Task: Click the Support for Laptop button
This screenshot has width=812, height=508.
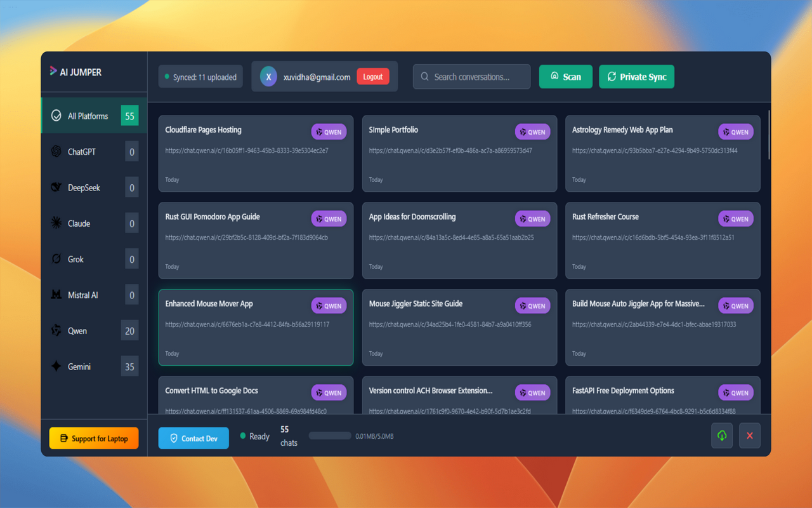Action: pyautogui.click(x=94, y=438)
